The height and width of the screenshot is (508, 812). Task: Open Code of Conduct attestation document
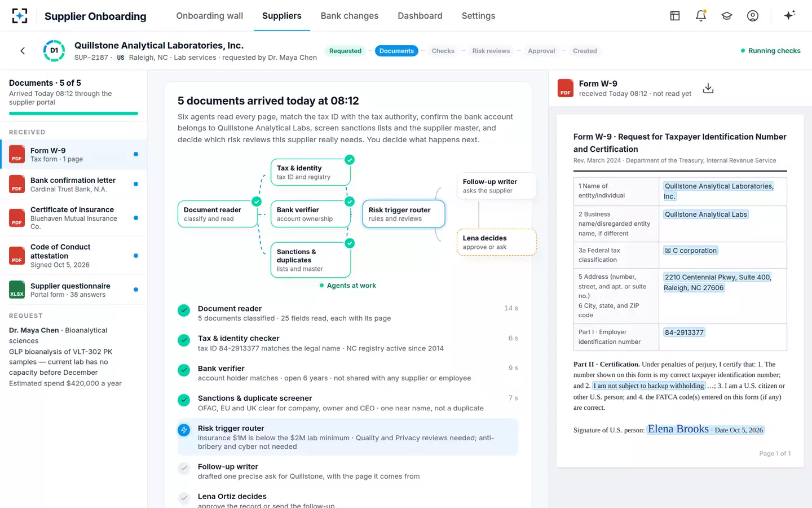coord(73,256)
